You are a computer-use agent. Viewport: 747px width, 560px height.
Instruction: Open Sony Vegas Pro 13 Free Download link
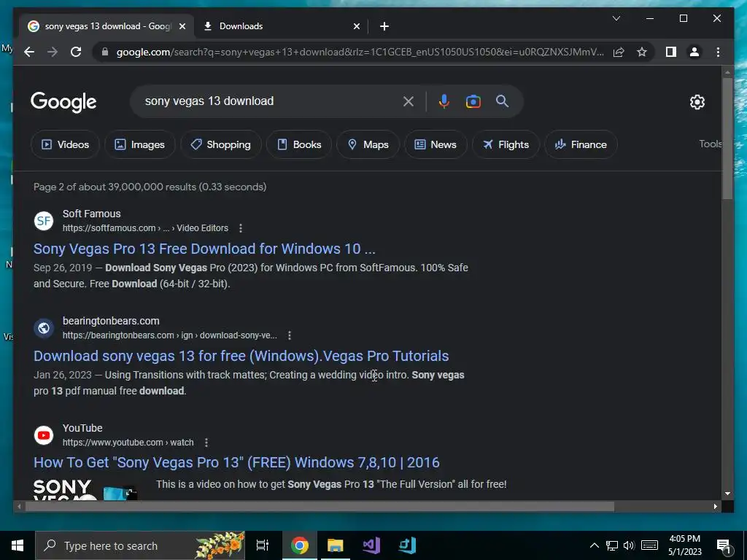pyautogui.click(x=204, y=249)
